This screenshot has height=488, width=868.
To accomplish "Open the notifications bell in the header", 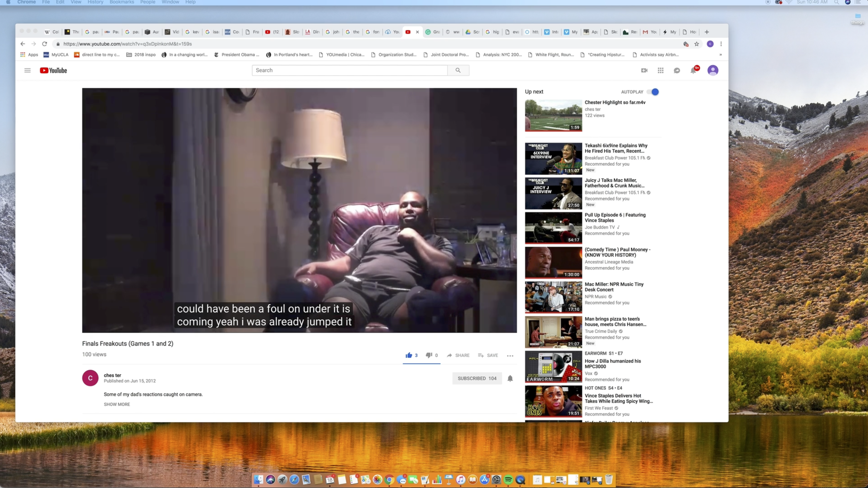I will (x=693, y=70).
